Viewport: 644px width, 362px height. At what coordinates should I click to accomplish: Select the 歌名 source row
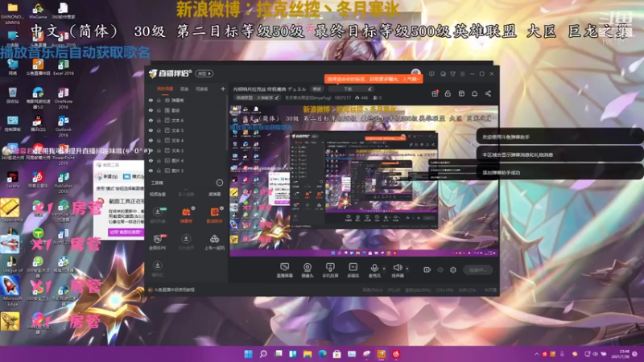click(187, 110)
